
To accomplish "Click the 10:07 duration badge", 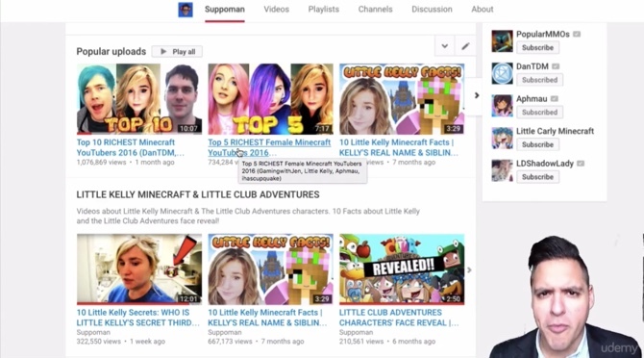I will point(188,129).
